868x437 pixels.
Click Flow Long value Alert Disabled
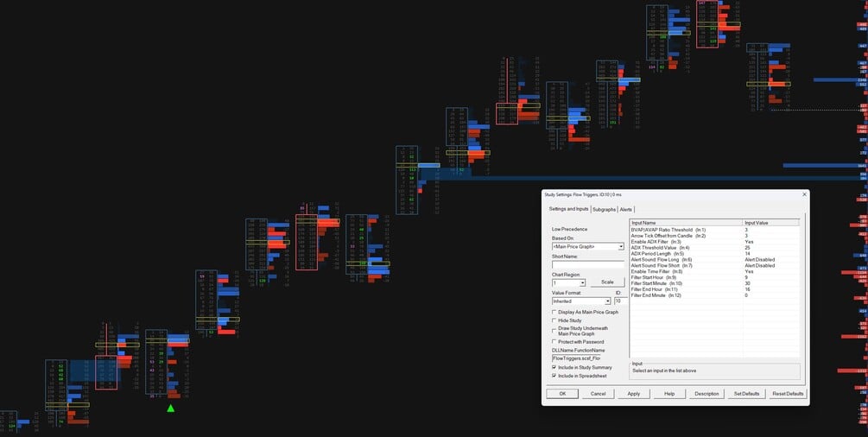759,260
